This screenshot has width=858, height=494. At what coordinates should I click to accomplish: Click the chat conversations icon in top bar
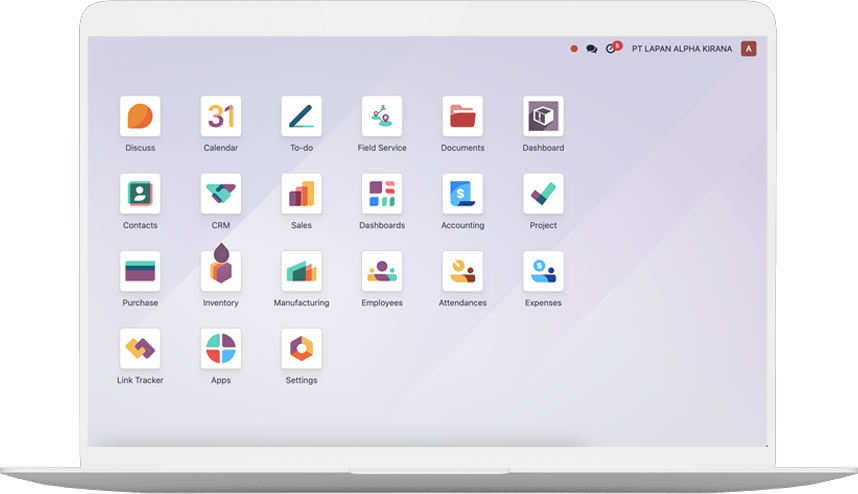592,49
